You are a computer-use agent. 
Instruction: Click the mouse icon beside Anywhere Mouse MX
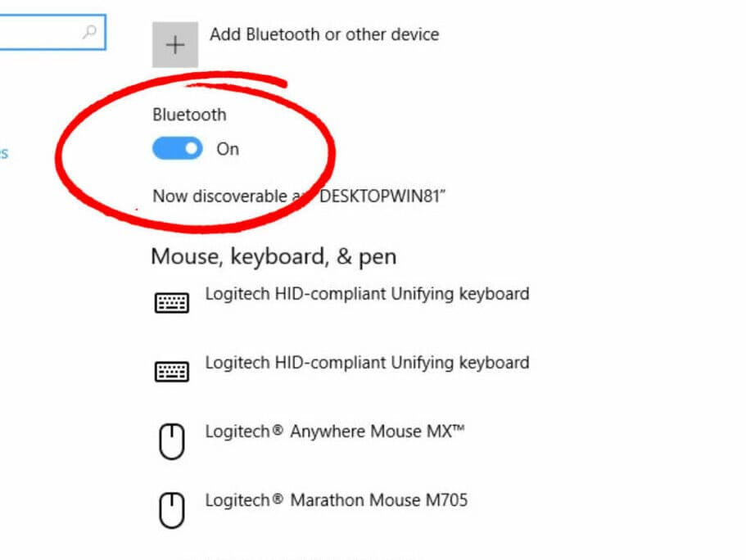171,440
